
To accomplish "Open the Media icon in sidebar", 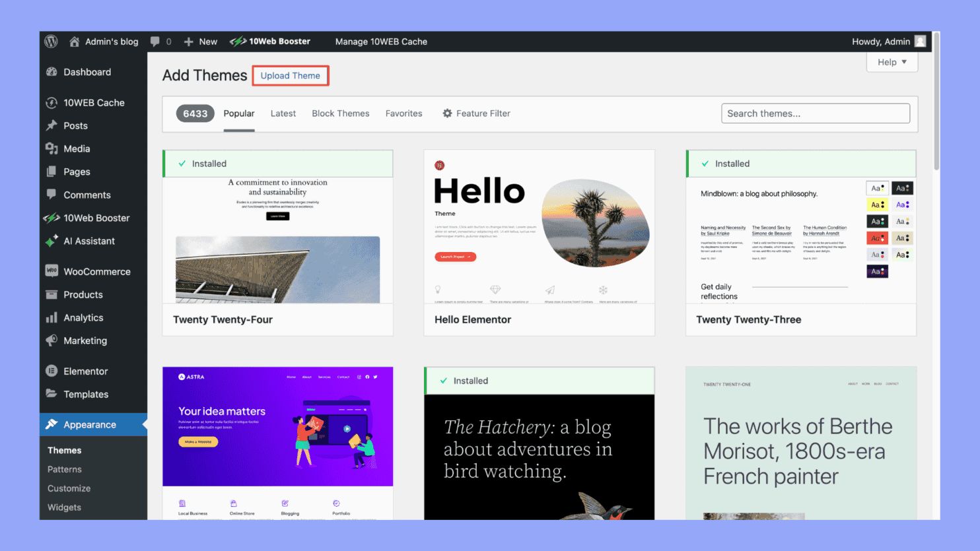I will pyautogui.click(x=52, y=148).
